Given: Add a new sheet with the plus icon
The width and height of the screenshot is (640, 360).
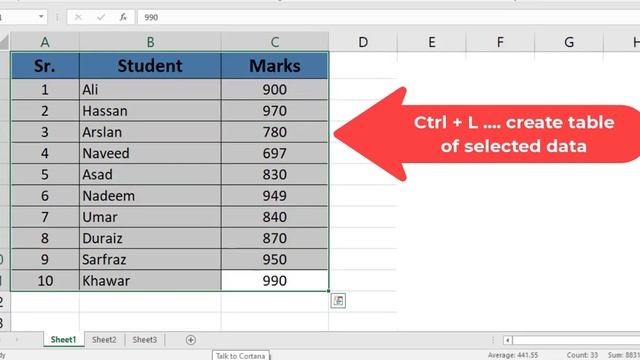Looking at the screenshot, I should click(x=191, y=340).
